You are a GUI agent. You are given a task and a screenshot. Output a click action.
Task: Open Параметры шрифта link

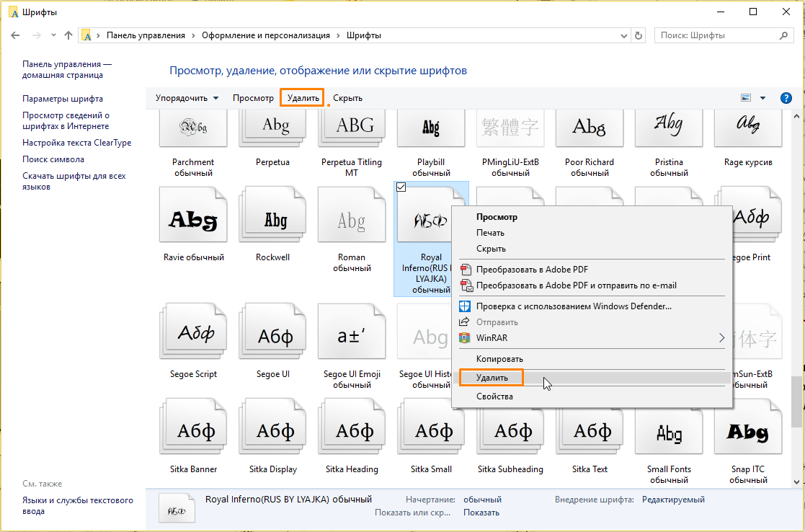63,99
